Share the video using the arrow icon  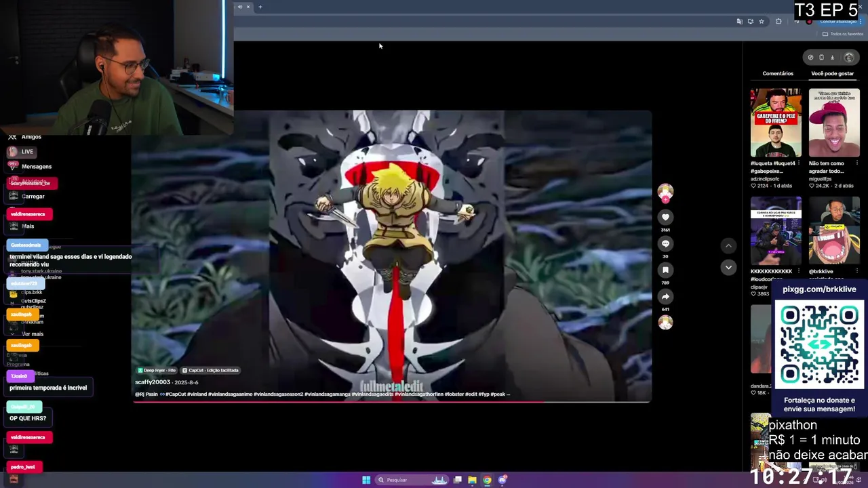click(x=665, y=296)
